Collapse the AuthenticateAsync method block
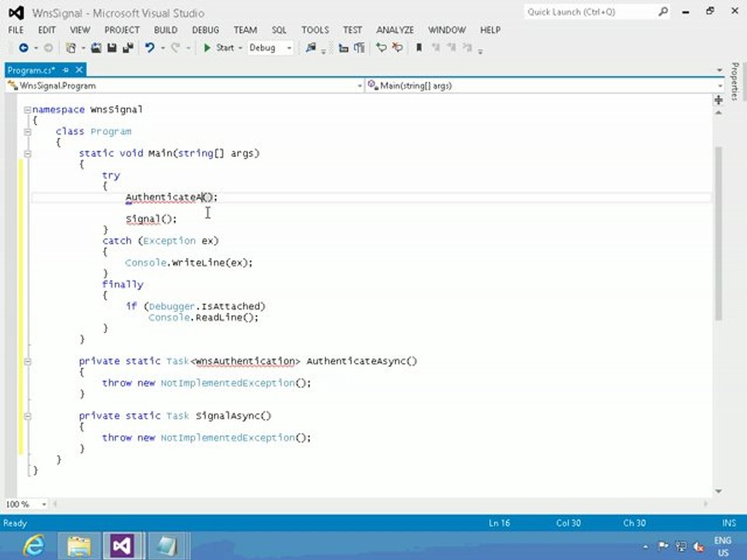 tap(27, 362)
